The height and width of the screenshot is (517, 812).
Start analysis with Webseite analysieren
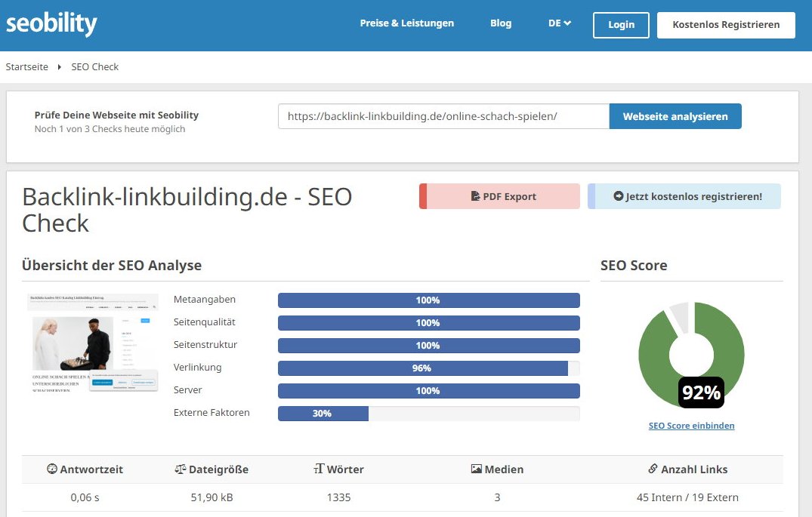675,116
